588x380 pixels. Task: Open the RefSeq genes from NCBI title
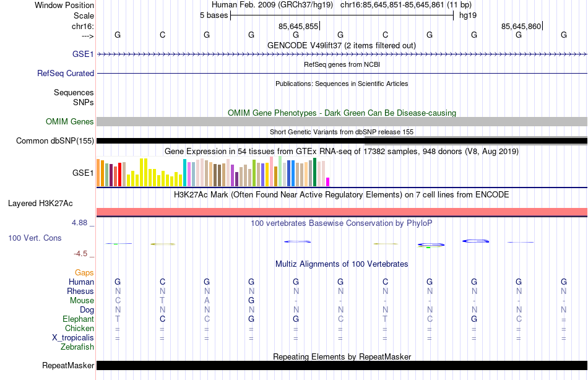(342, 64)
